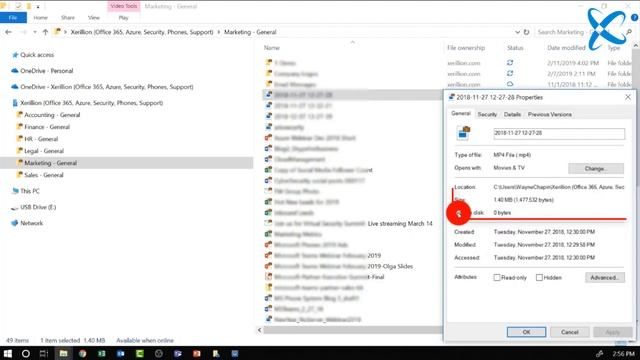Expand breadcrumb chevron before Xerillion

65,32
